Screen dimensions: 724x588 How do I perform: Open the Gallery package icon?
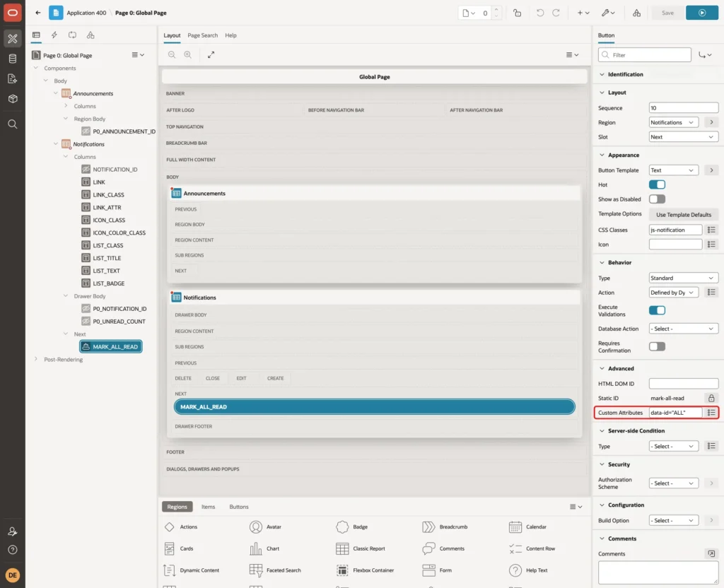tap(13, 99)
